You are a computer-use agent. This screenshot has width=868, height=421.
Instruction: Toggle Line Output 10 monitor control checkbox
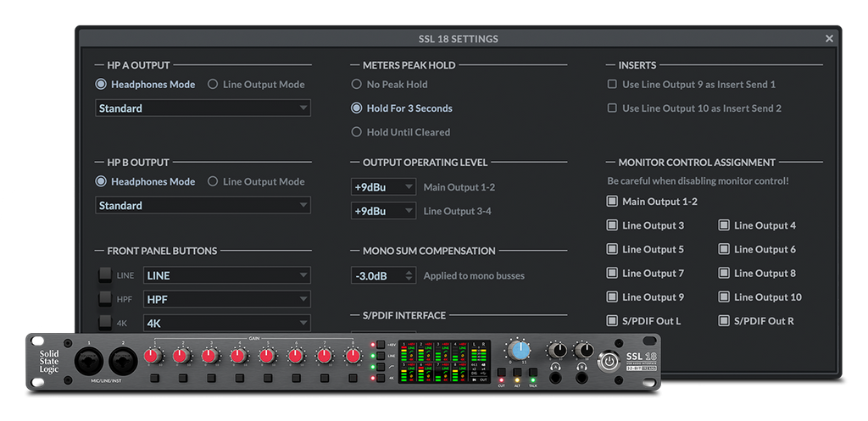pos(724,296)
